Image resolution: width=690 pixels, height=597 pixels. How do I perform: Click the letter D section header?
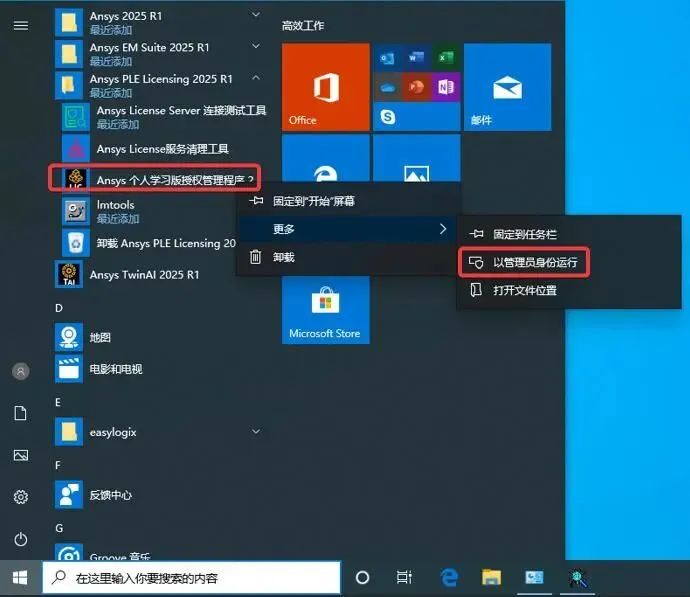coord(59,308)
